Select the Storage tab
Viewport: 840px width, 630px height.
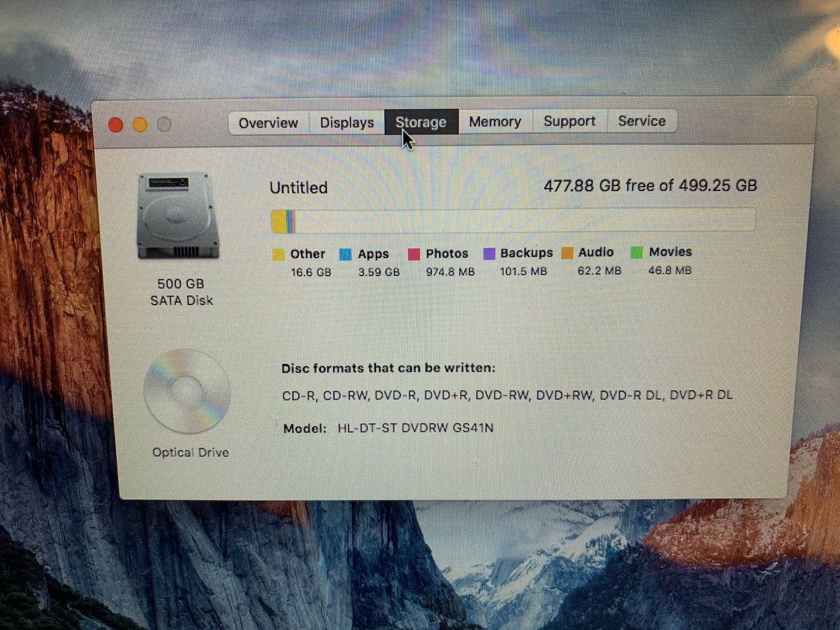coord(421,122)
